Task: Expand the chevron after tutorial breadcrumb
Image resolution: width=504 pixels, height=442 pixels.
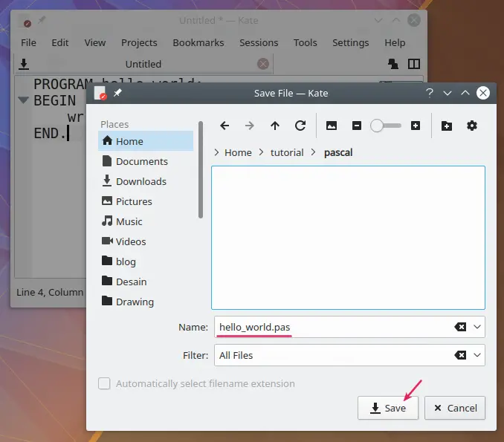Action: click(x=314, y=152)
